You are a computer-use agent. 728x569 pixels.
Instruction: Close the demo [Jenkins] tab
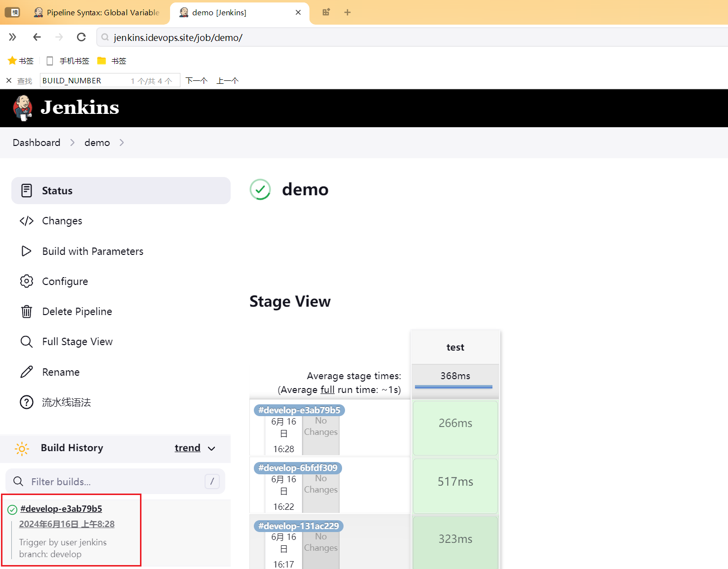click(x=298, y=12)
